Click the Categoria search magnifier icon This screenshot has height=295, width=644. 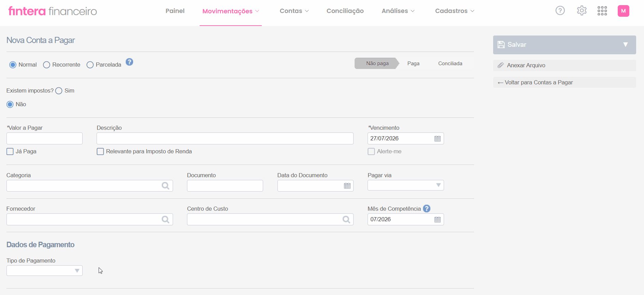tap(166, 186)
